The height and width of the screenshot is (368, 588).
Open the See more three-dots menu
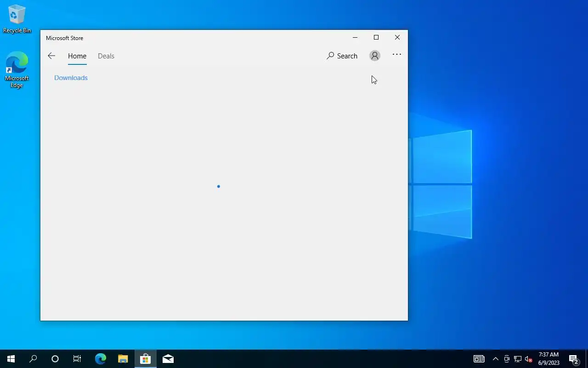pos(397,54)
